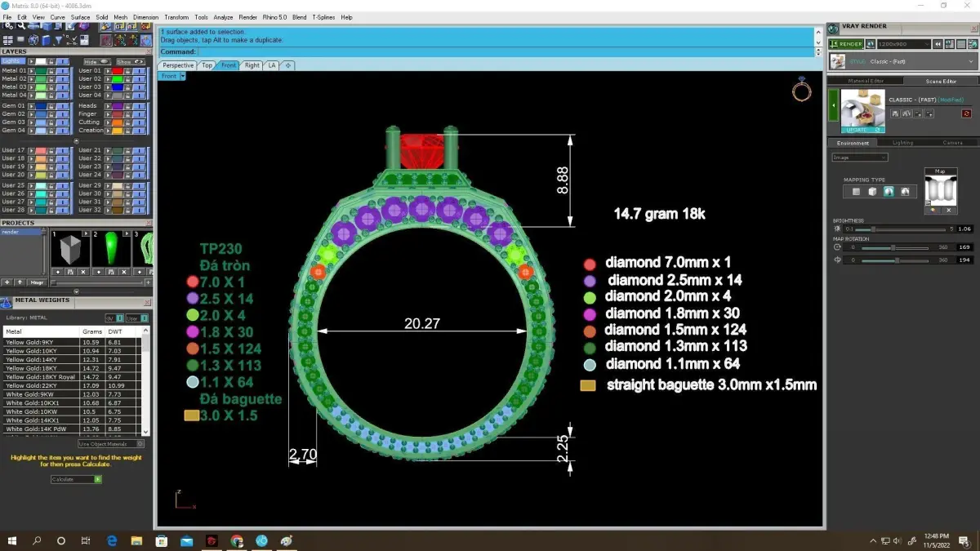Collapse the Layers panel middle arrow divider
This screenshot has width=980, height=551.
tap(76, 140)
